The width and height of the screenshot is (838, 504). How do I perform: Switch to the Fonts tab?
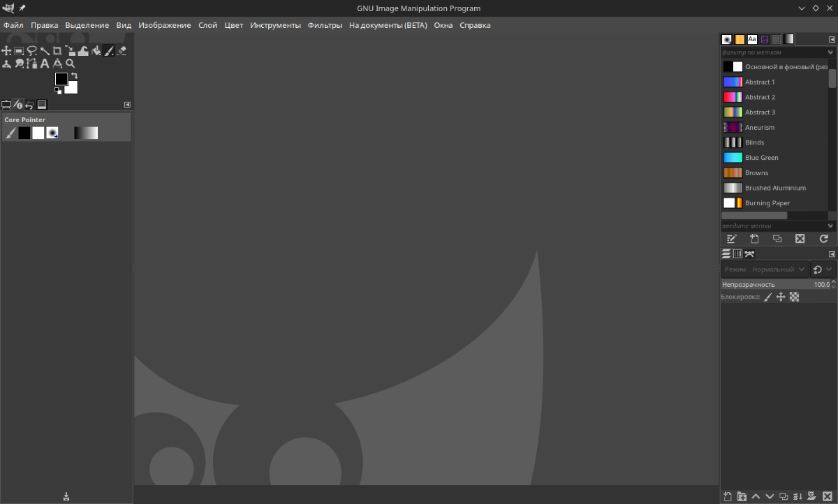coord(752,39)
